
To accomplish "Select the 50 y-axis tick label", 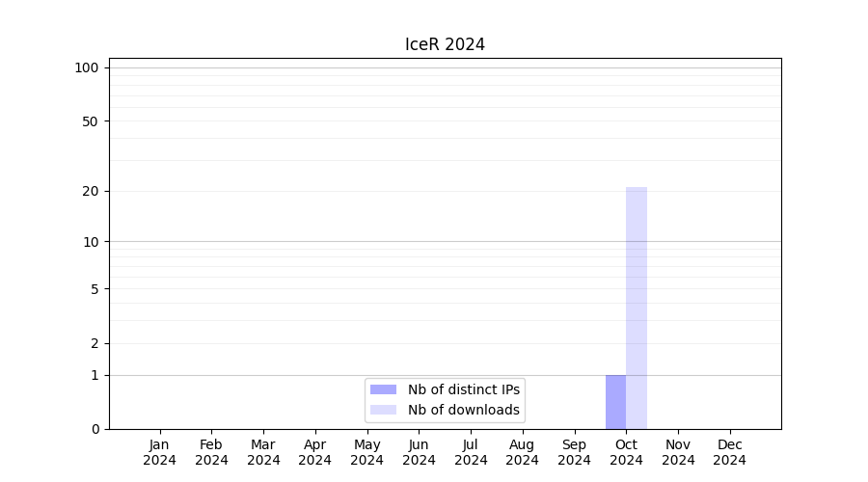I will point(91,121).
